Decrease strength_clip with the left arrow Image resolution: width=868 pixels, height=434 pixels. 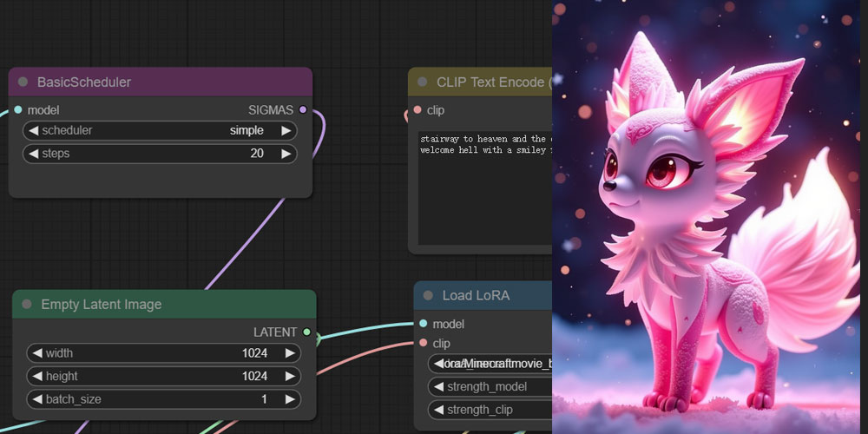click(438, 410)
